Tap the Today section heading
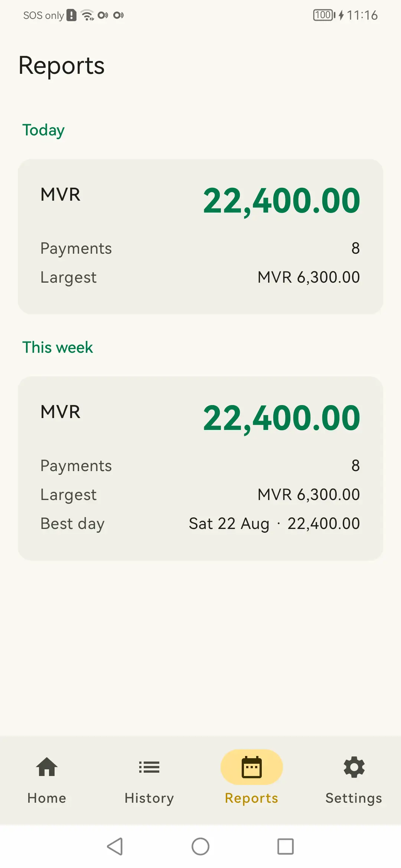Image resolution: width=401 pixels, height=868 pixels. tap(43, 130)
